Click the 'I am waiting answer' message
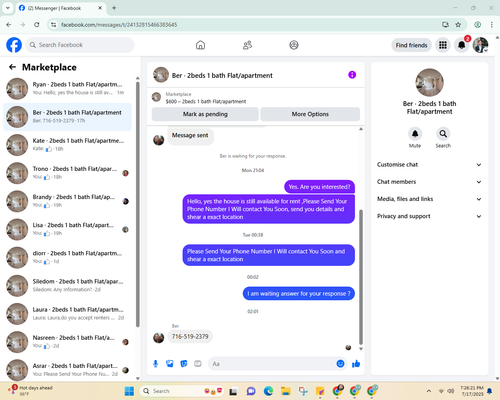Image resolution: width=500 pixels, height=400 pixels. coord(299,293)
